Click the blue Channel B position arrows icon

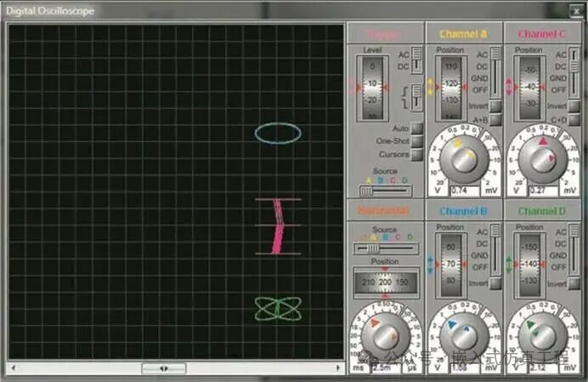(430, 265)
